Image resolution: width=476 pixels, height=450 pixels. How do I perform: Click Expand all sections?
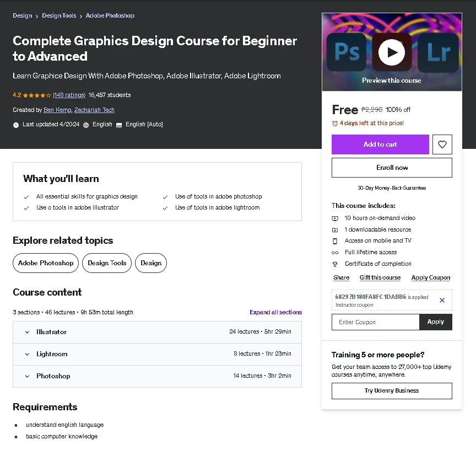tap(275, 312)
